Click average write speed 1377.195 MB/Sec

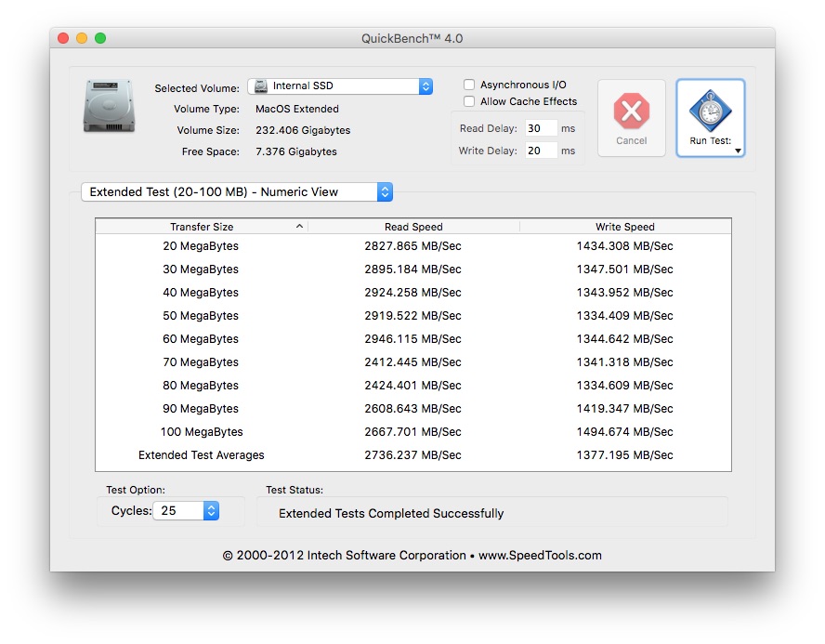(x=625, y=455)
